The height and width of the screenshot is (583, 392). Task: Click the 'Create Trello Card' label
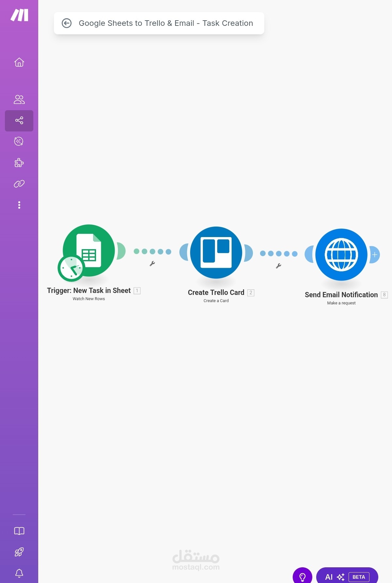(216, 293)
